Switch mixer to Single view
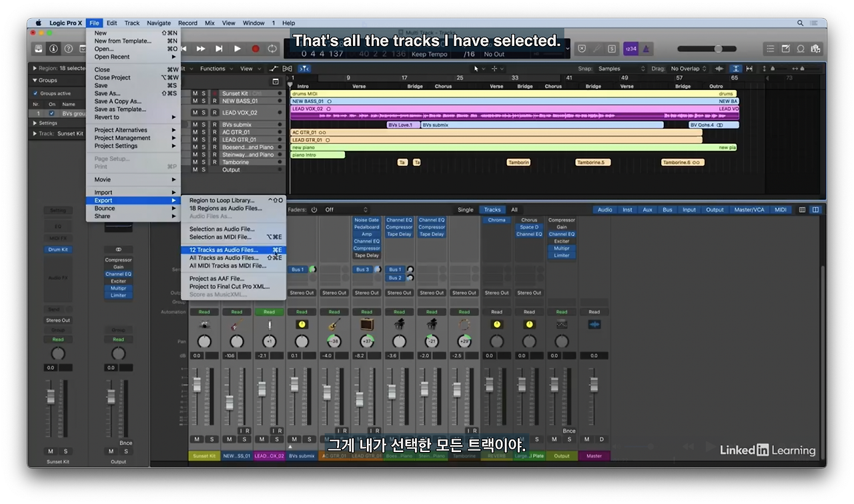The image size is (854, 504). click(465, 210)
